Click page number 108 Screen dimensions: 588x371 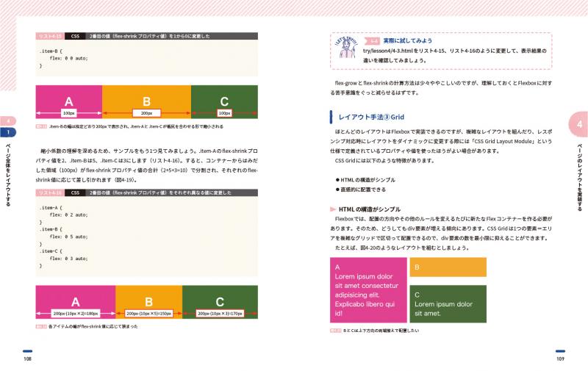pos(27,359)
